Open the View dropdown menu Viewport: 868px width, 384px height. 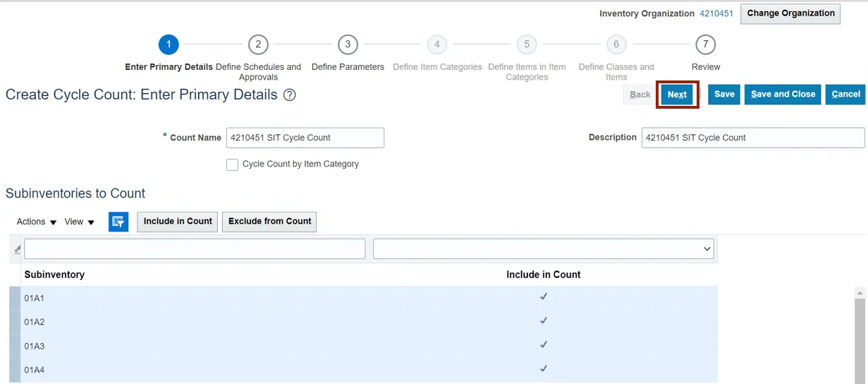click(x=79, y=222)
